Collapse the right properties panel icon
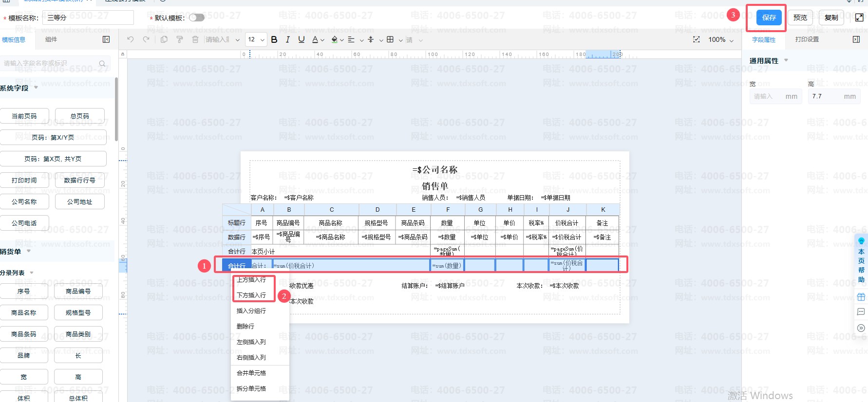Image resolution: width=868 pixels, height=402 pixels. click(x=856, y=39)
